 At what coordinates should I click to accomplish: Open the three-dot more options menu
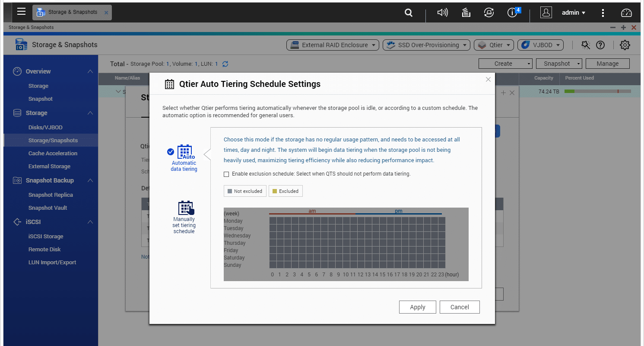click(x=603, y=13)
